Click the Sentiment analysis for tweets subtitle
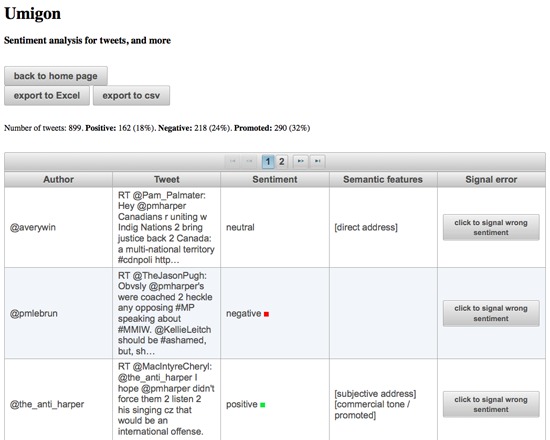This screenshot has height=440, width=550. 87,40
